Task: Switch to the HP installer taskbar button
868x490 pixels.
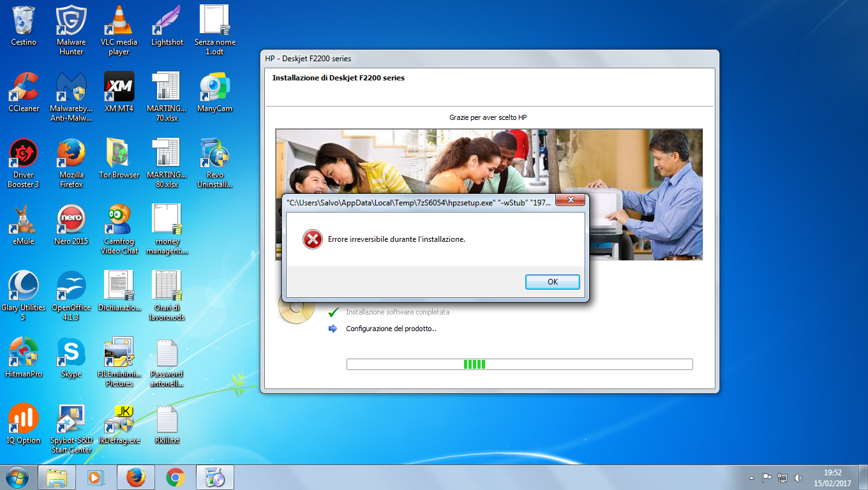Action: pyautogui.click(x=215, y=477)
